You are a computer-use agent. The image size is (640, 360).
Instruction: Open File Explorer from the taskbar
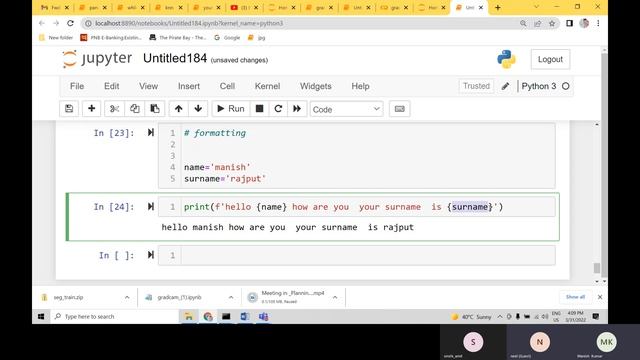click(189, 316)
